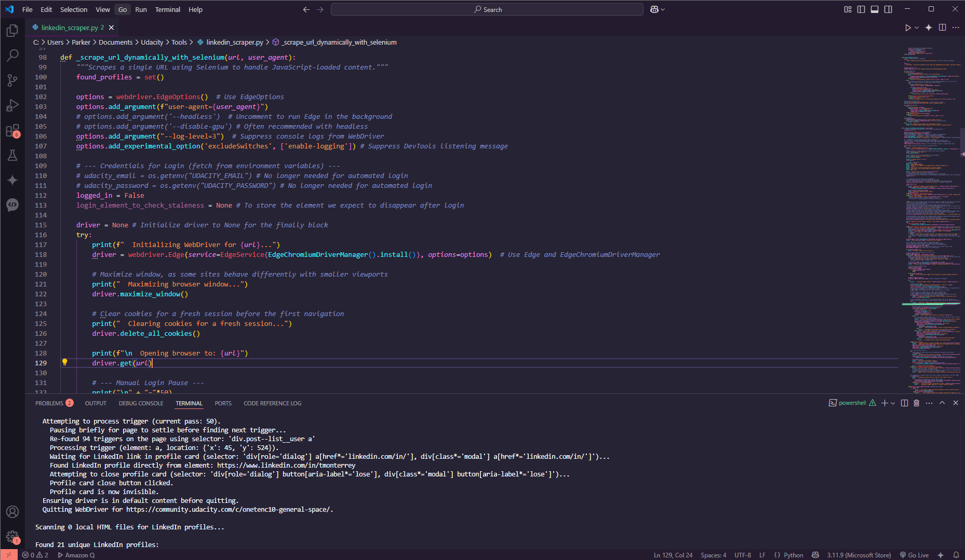Maximize the panel size chevron

pos(942,403)
